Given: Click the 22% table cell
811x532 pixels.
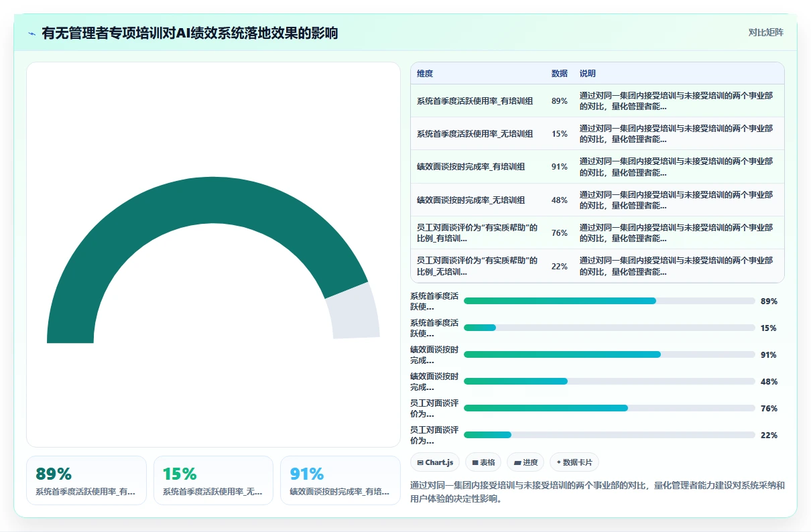Looking at the screenshot, I should (x=560, y=266).
